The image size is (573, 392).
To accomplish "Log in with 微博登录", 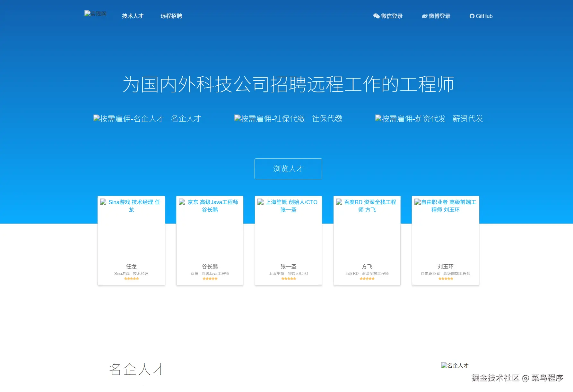I will (436, 16).
